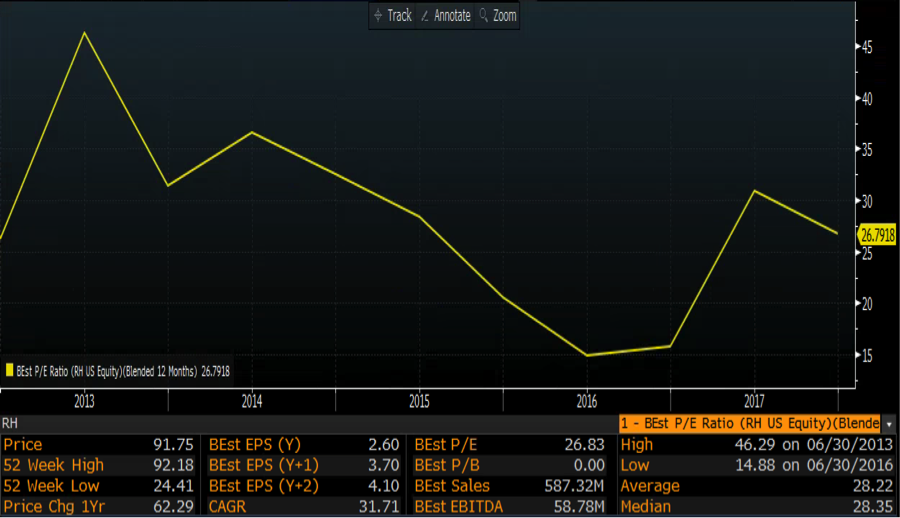900x518 pixels.
Task: Select the 2013 label on time axis
Action: pos(83,401)
